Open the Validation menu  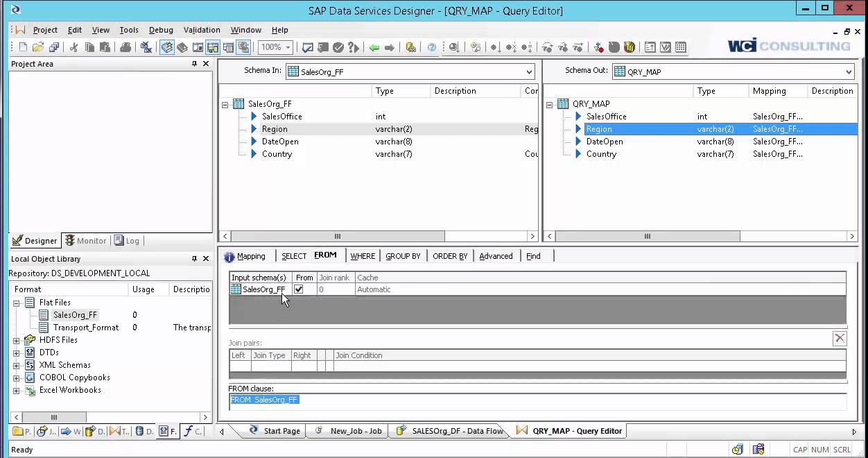pyautogui.click(x=202, y=30)
